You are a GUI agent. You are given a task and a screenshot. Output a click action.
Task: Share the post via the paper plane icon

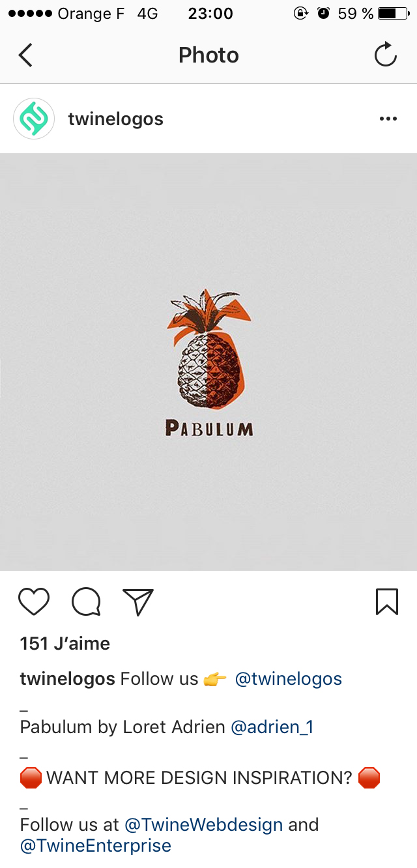(x=138, y=602)
